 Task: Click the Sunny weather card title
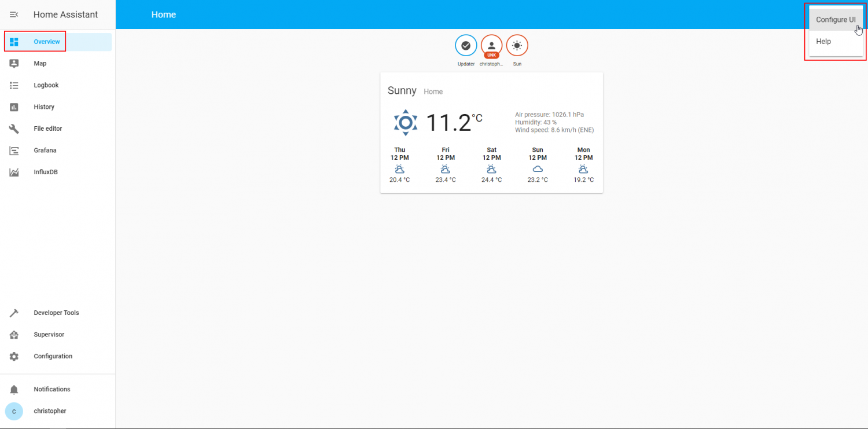[402, 90]
